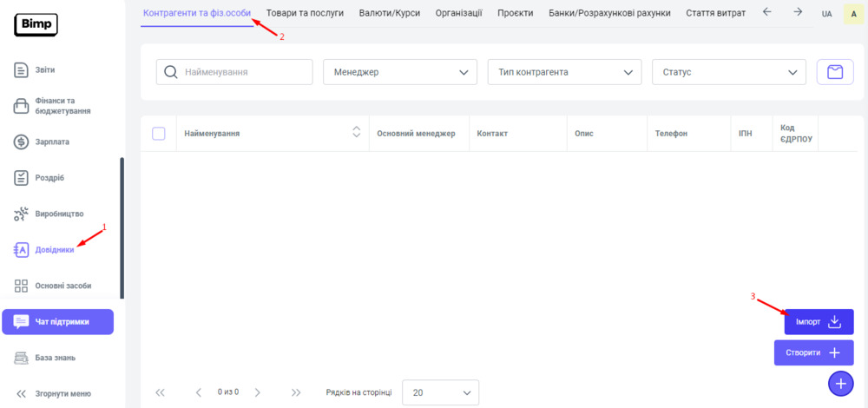Image resolution: width=868 pixels, height=408 pixels.
Task: Click the Найменування search field
Action: click(x=243, y=72)
